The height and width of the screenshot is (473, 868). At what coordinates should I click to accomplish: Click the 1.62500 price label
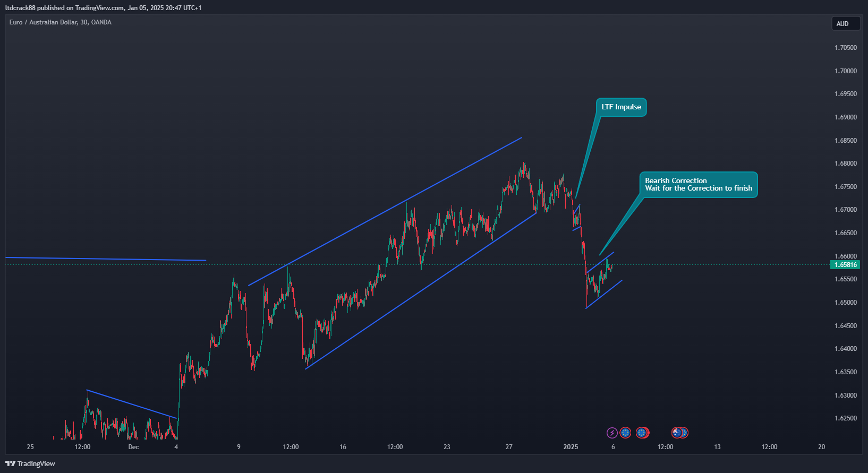(x=846, y=418)
